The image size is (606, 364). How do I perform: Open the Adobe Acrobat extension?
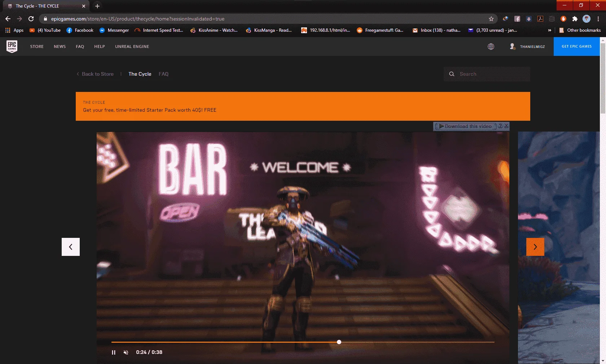[540, 19]
